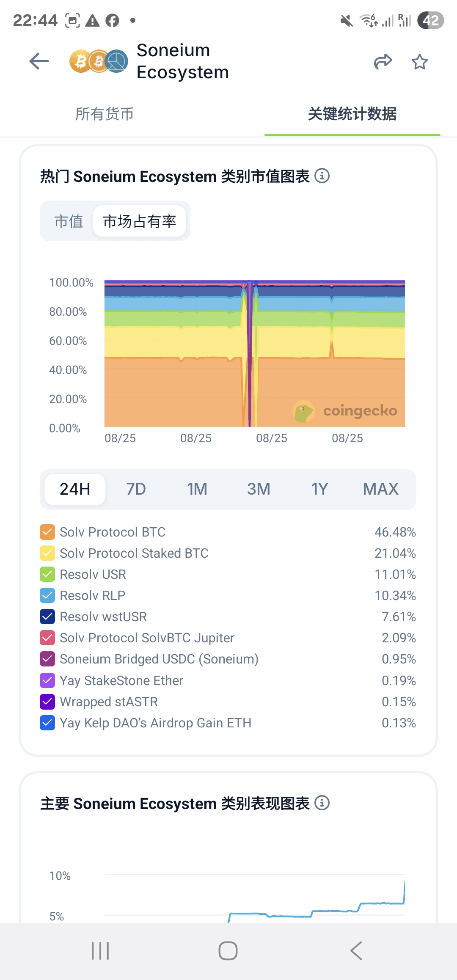Switch chart to 市值 view

(69, 221)
